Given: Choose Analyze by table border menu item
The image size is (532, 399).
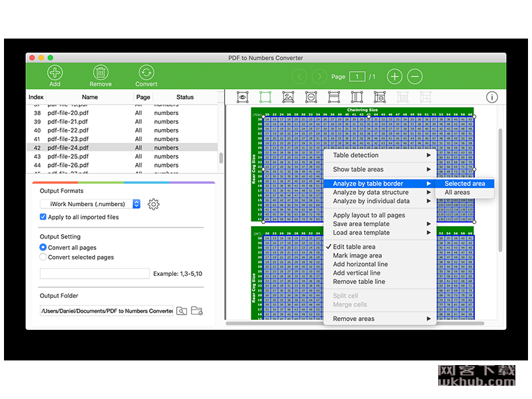Looking at the screenshot, I should pyautogui.click(x=380, y=184).
